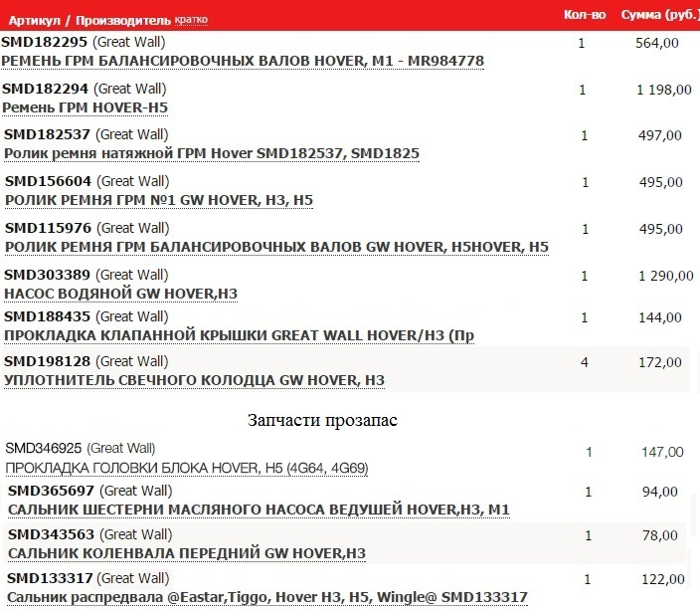Click the price 78,00
This screenshot has height=612, width=700.
click(660, 535)
